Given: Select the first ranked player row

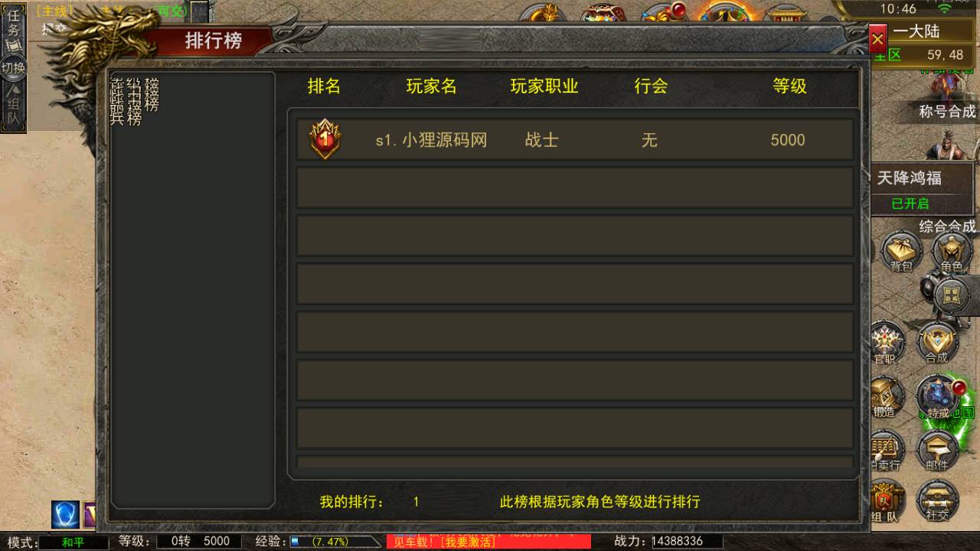Looking at the screenshot, I should click(575, 139).
